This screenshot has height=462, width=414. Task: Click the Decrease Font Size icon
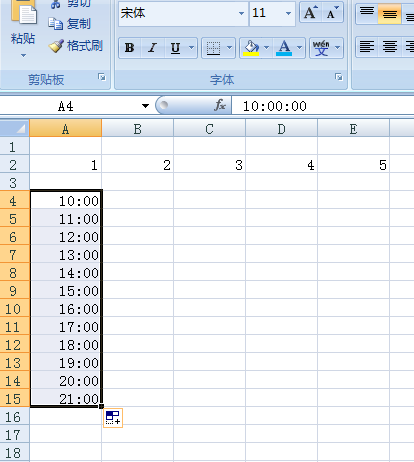tap(332, 13)
